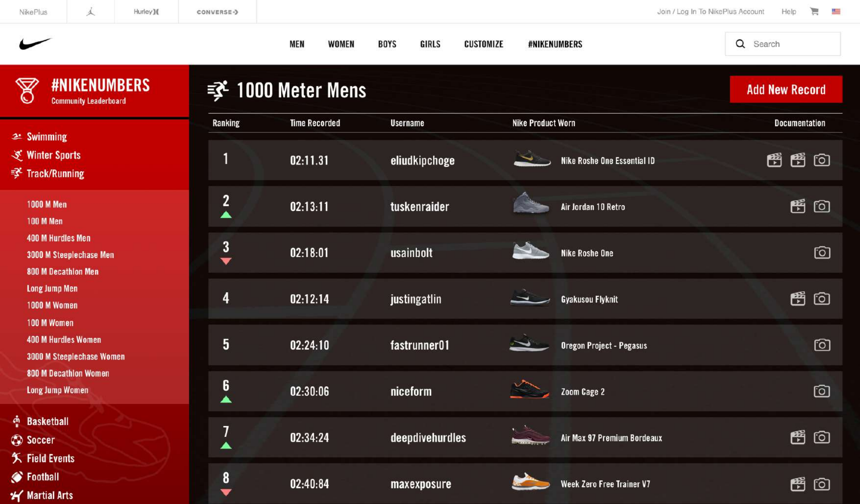This screenshot has width=860, height=504.
Task: Click the search magnifier icon
Action: 740,44
